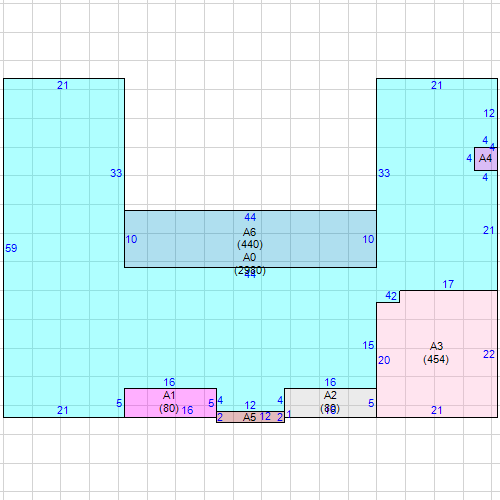This screenshot has width=500, height=500.
Task: Click the 10 label at A6's right end
Action: pos(368,239)
